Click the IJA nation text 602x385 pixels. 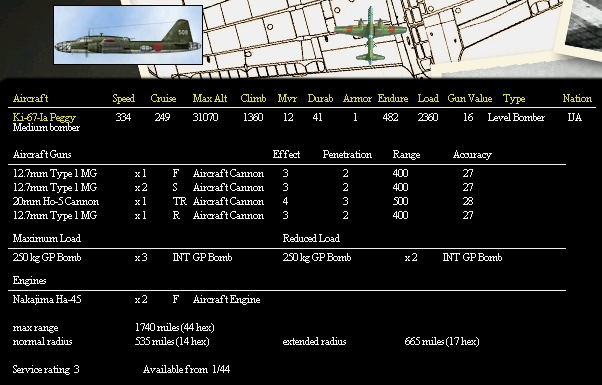(574, 117)
